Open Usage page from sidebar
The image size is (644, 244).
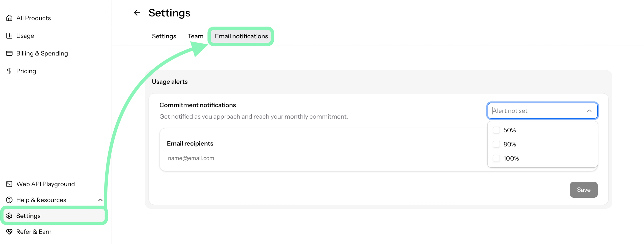[x=25, y=36]
